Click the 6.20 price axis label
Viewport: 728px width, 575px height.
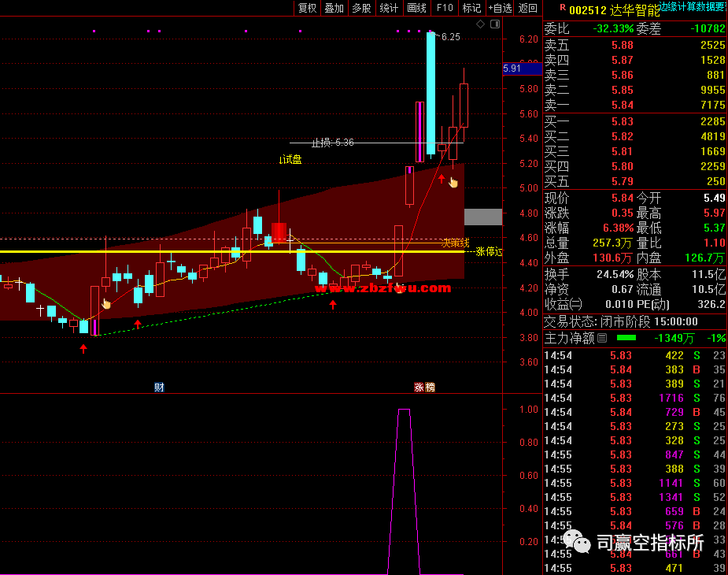pyautogui.click(x=529, y=39)
